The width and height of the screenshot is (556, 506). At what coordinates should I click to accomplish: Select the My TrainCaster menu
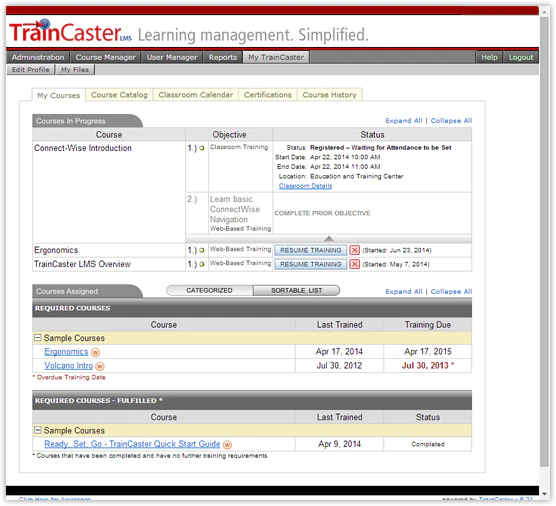click(x=276, y=57)
